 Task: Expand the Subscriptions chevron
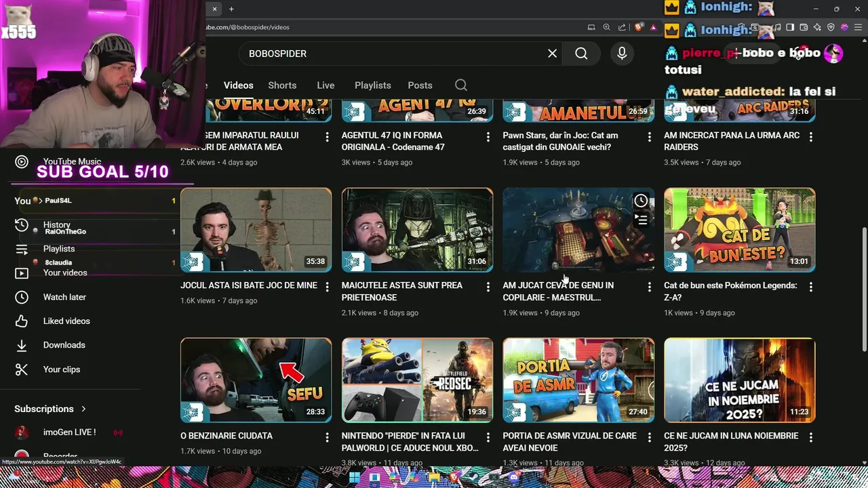(83, 409)
